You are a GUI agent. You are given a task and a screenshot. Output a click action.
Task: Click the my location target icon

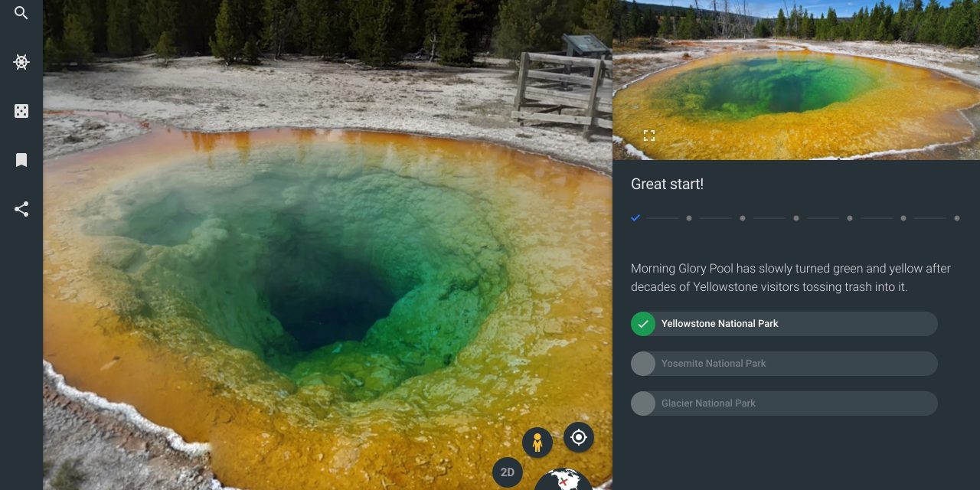(579, 437)
